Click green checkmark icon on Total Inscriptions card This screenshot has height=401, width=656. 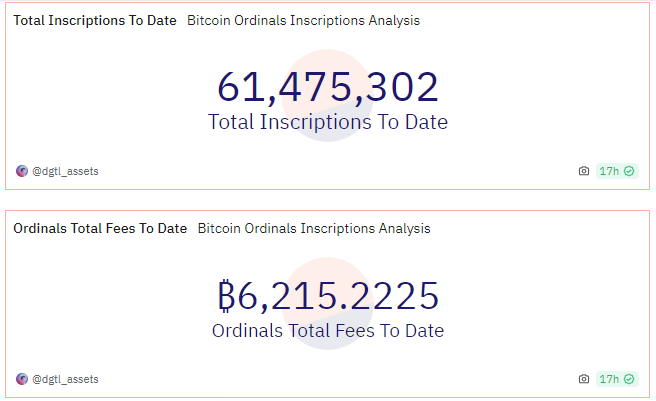pyautogui.click(x=629, y=171)
